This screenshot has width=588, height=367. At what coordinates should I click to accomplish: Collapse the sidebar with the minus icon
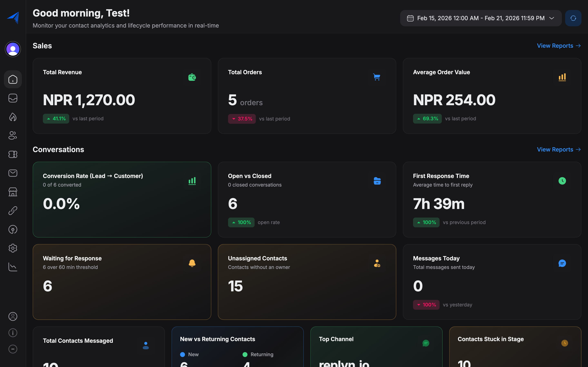click(13, 349)
